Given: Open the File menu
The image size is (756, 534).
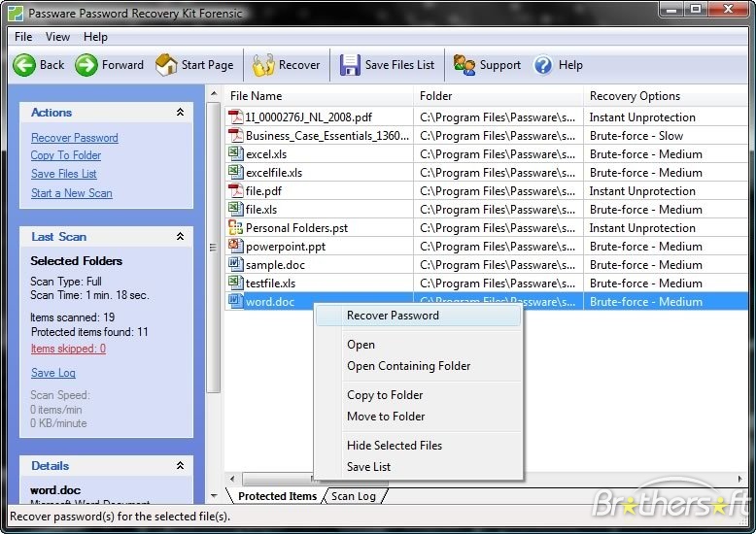Looking at the screenshot, I should [x=23, y=37].
